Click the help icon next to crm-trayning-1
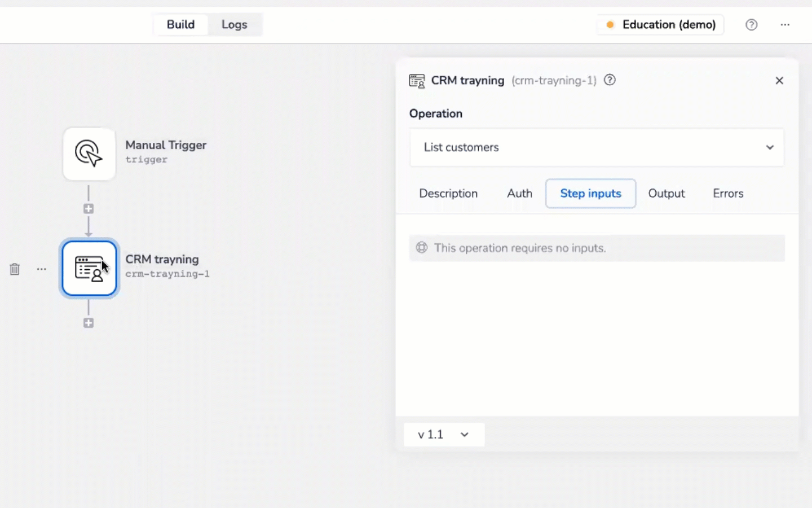812x508 pixels. point(610,80)
